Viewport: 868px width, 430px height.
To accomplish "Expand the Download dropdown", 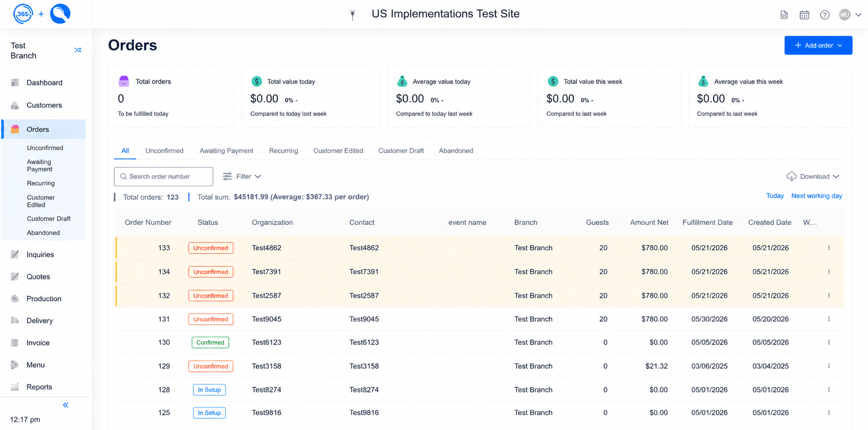I will click(812, 176).
